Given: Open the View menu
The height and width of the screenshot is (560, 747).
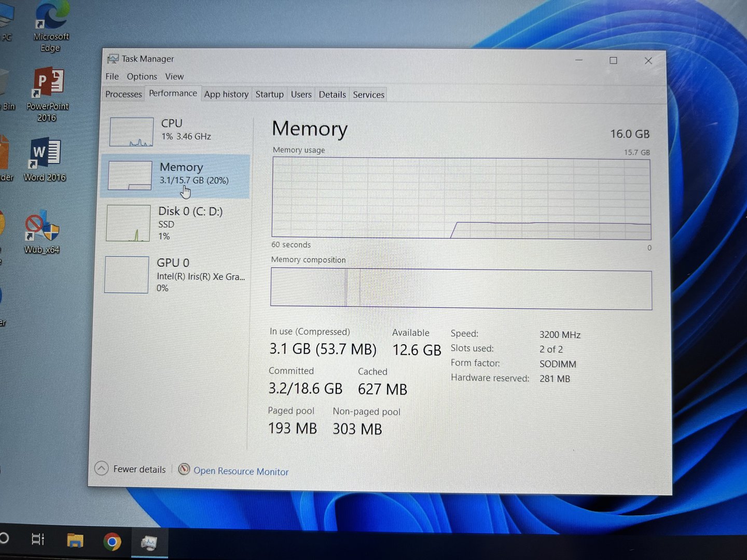Looking at the screenshot, I should [174, 77].
